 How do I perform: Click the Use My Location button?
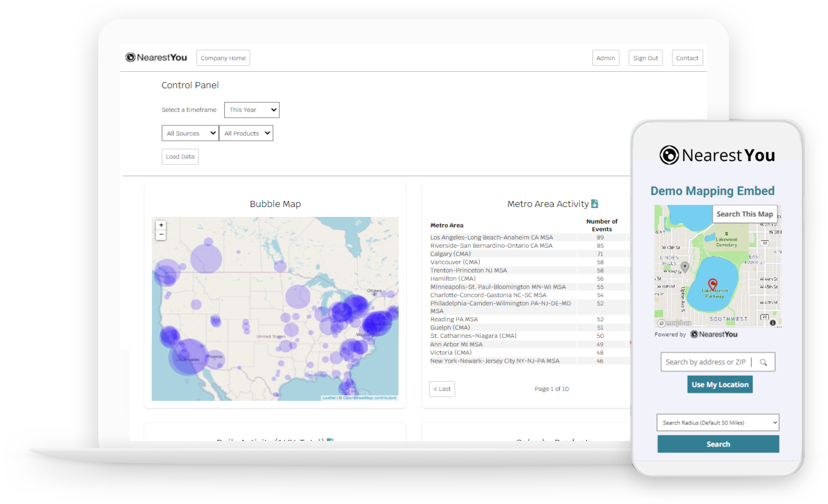720,385
